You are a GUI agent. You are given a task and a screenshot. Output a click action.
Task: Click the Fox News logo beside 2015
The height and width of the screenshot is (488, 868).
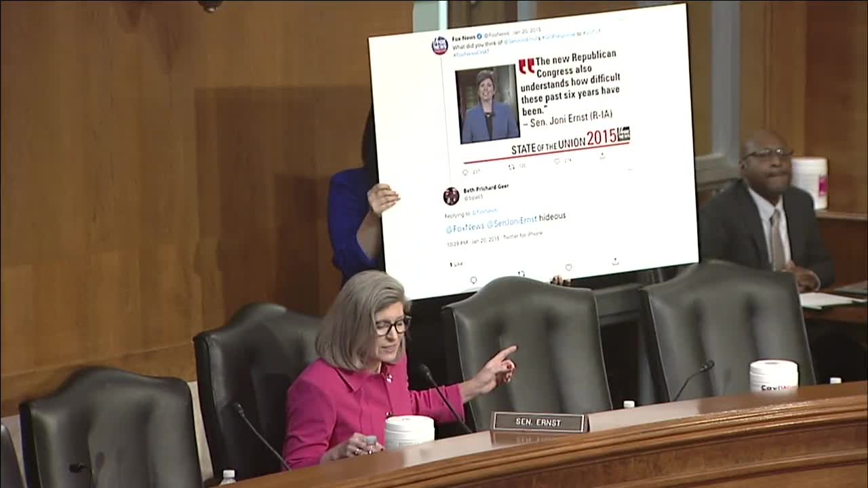tap(624, 133)
